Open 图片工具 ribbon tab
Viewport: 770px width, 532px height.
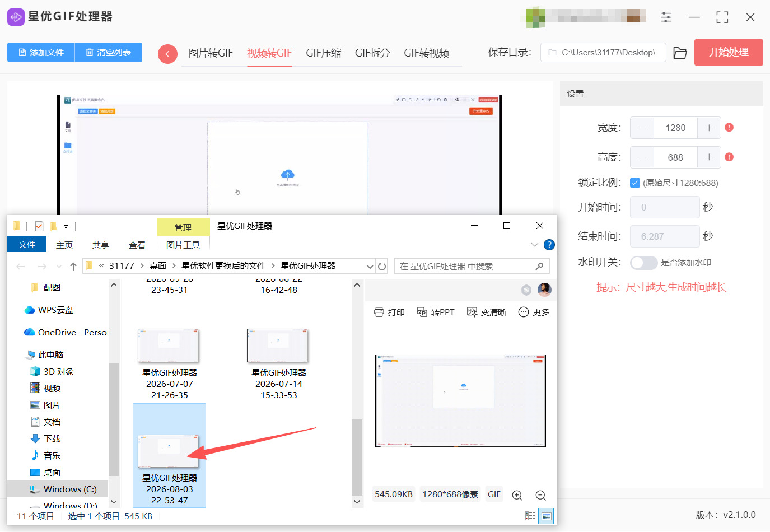tap(183, 245)
